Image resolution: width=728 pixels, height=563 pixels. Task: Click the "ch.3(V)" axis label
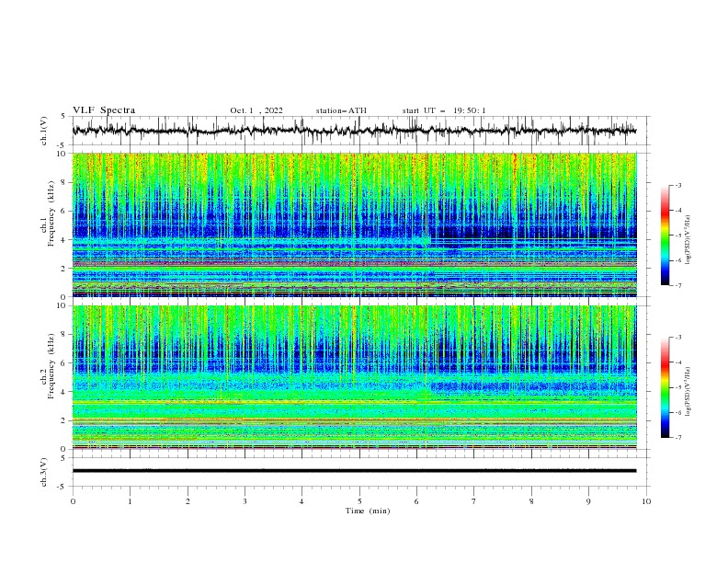point(44,472)
